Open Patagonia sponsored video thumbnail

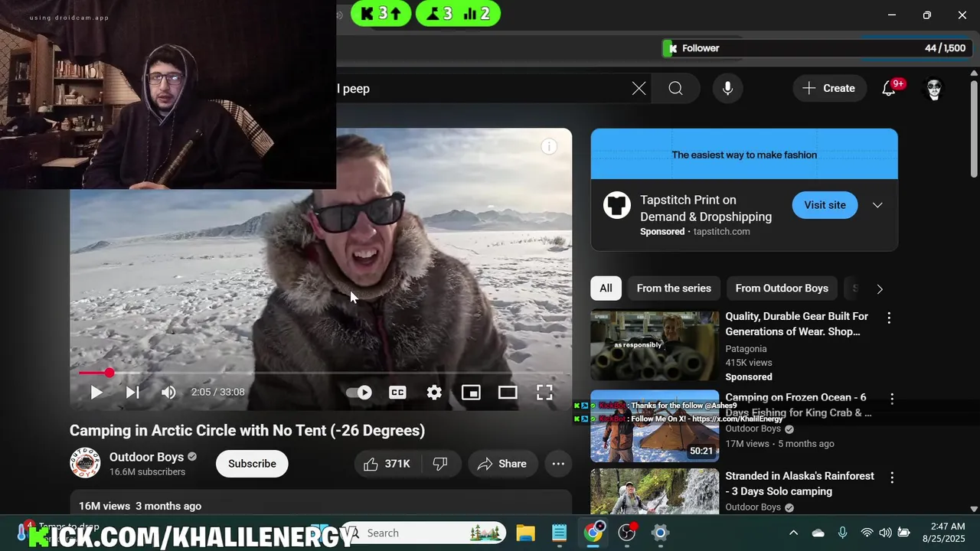click(655, 345)
